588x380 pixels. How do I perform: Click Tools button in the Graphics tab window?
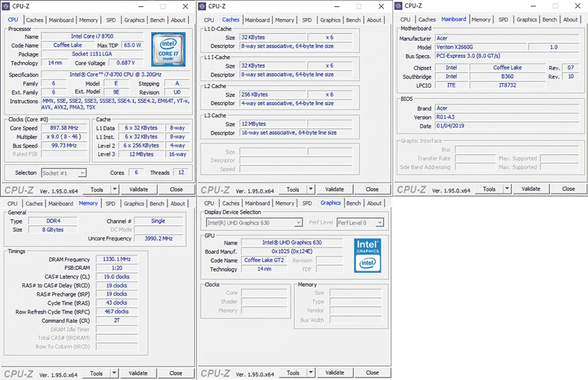(x=293, y=373)
